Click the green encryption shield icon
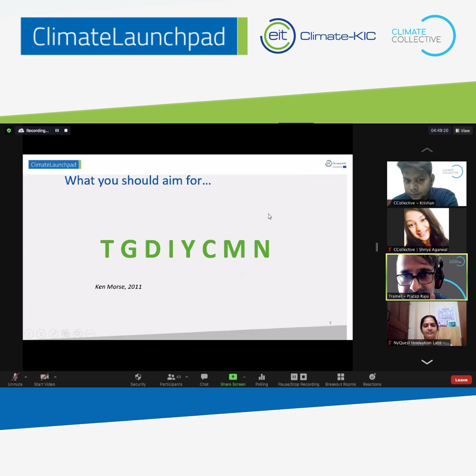Viewport: 476px width, 476px height. point(9,131)
